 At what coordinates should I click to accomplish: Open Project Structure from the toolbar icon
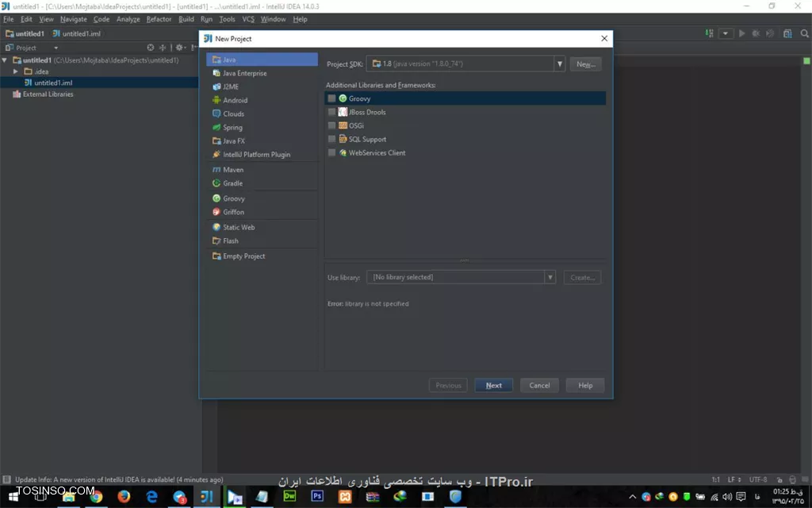787,33
